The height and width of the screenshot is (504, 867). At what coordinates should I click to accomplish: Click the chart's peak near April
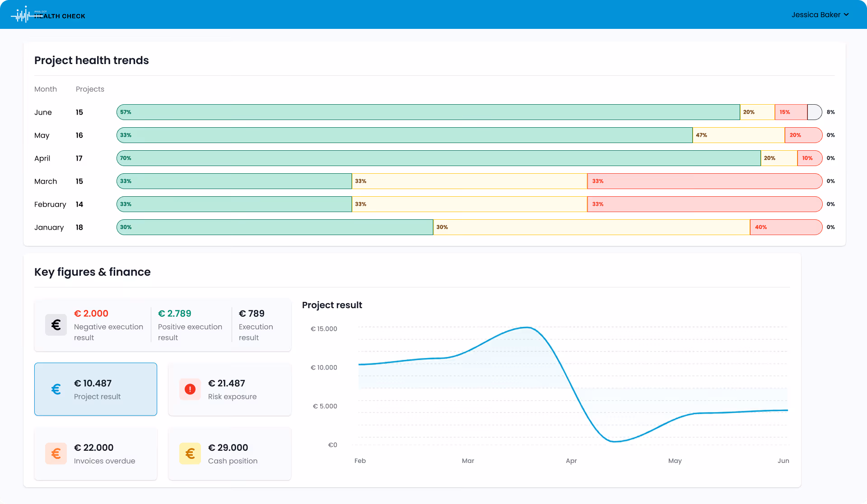[527, 328]
